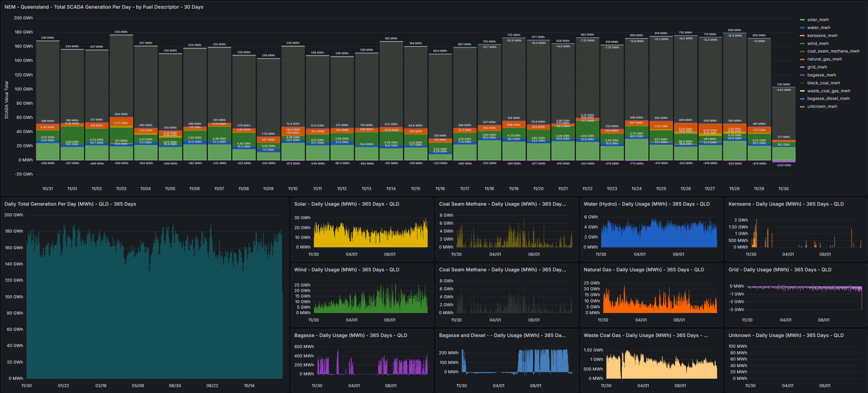Toggle kerosene_mwh series label in legend
The image size is (868, 393).
coord(822,36)
